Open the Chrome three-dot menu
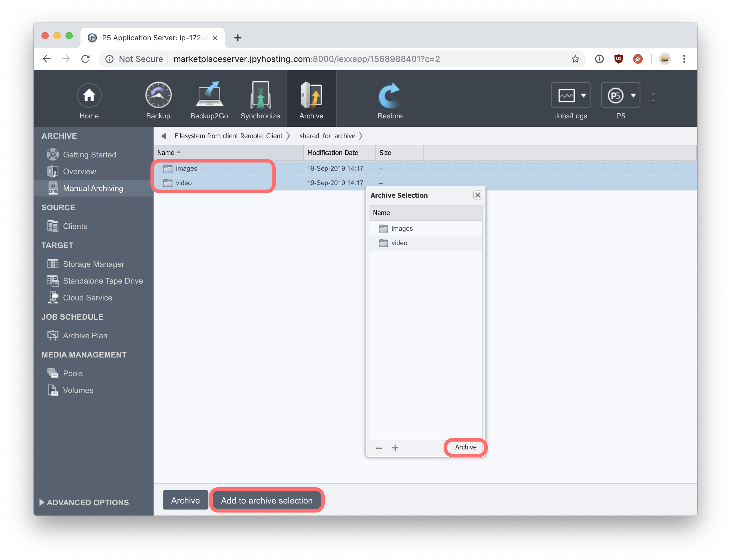731x560 pixels. [x=684, y=59]
